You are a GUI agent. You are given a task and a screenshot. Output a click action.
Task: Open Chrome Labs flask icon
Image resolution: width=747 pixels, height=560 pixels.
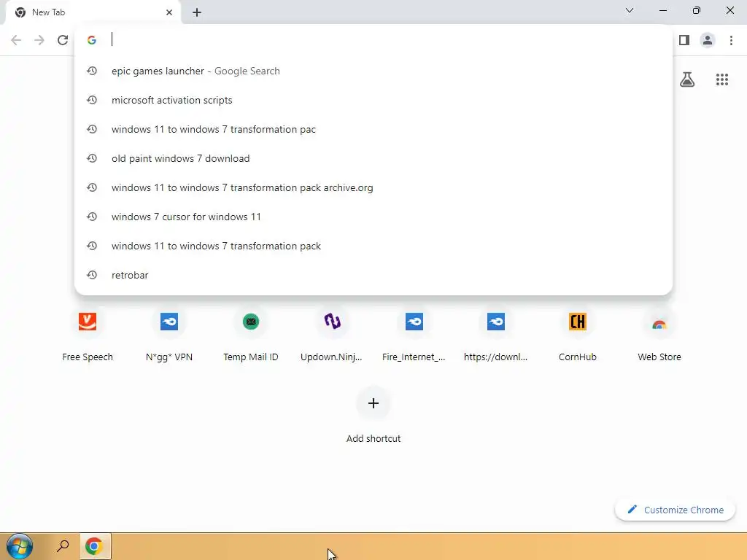(x=687, y=79)
